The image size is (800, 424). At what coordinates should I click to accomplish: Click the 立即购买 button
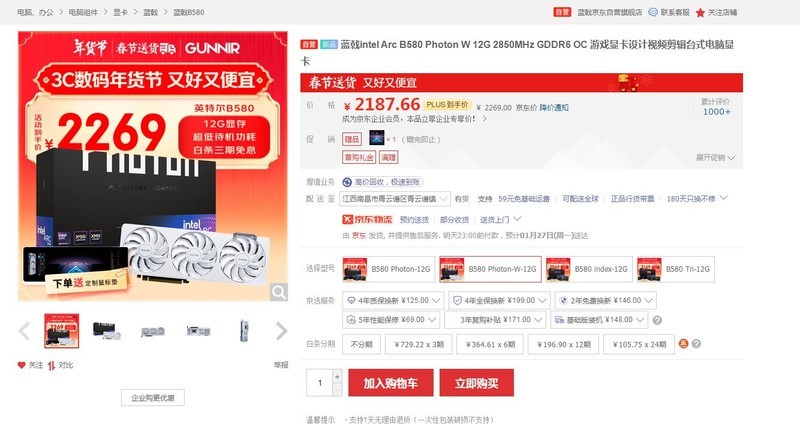[477, 383]
